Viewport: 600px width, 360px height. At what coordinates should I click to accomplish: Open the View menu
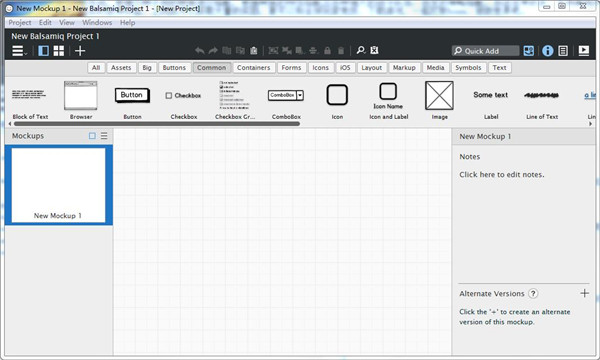coord(67,23)
